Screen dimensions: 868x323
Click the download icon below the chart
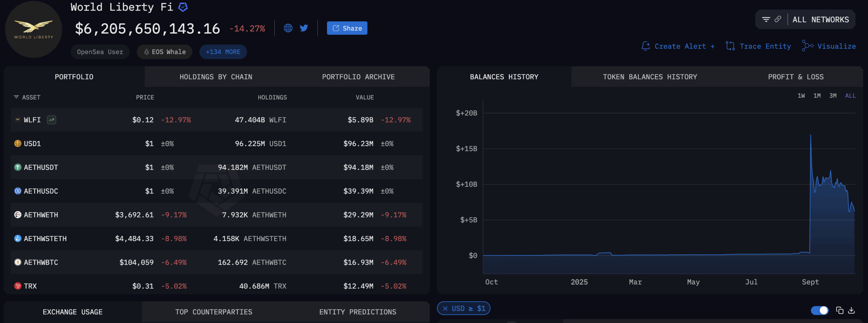(851, 310)
